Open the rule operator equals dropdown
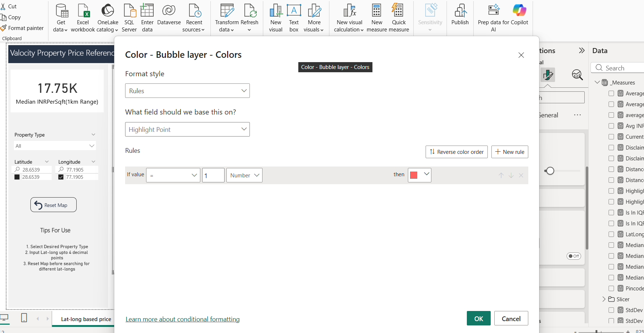This screenshot has width=644, height=333. click(x=173, y=175)
